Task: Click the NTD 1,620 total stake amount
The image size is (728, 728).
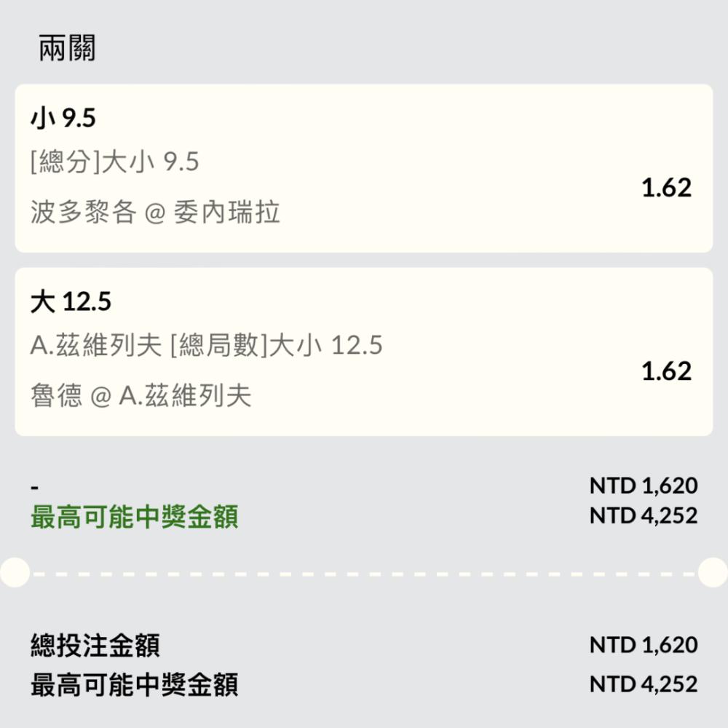Action: coord(644,645)
